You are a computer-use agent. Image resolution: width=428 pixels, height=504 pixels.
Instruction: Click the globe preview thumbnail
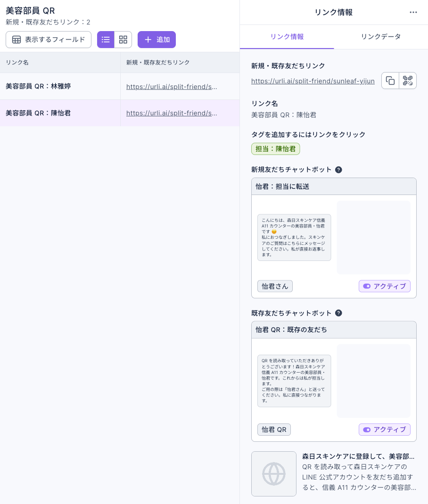pyautogui.click(x=274, y=474)
